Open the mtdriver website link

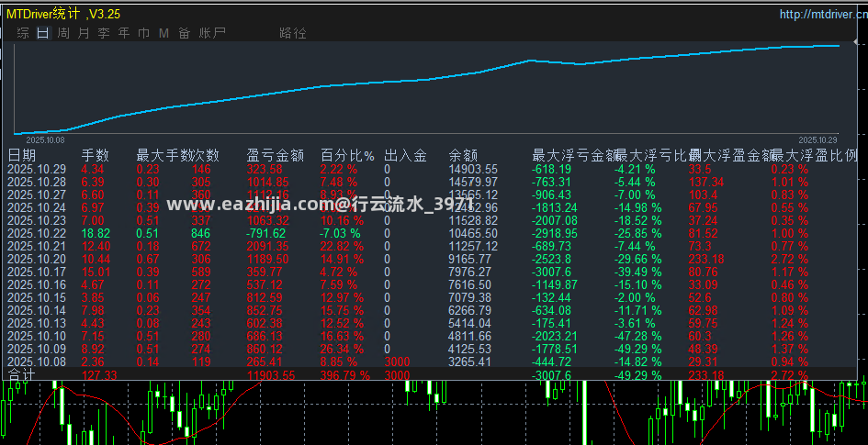tap(824, 15)
